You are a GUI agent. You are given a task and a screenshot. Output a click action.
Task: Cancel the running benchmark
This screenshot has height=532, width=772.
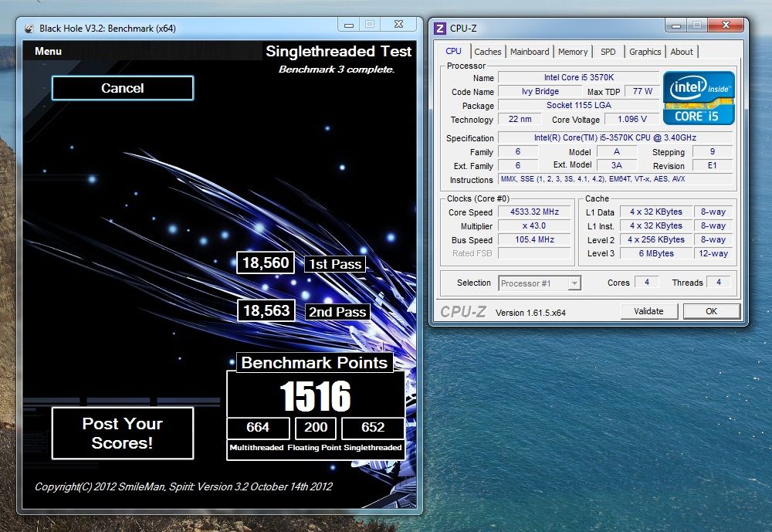click(123, 88)
